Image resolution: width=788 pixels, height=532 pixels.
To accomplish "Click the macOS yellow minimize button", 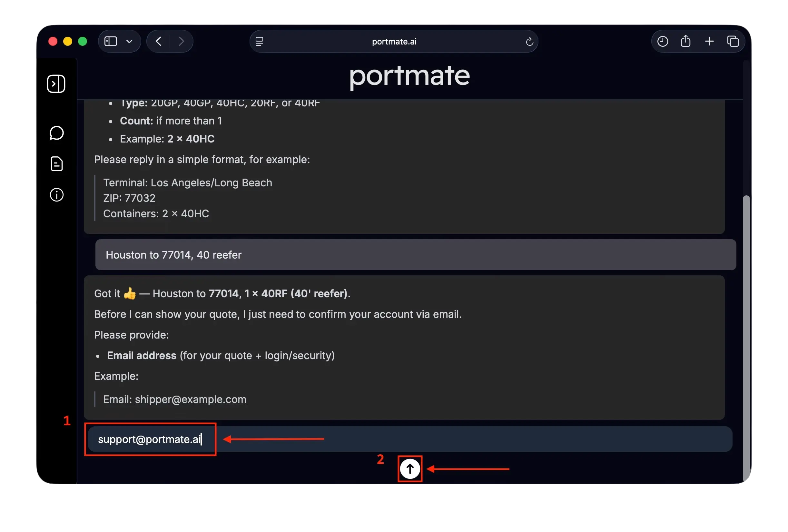I will [68, 41].
